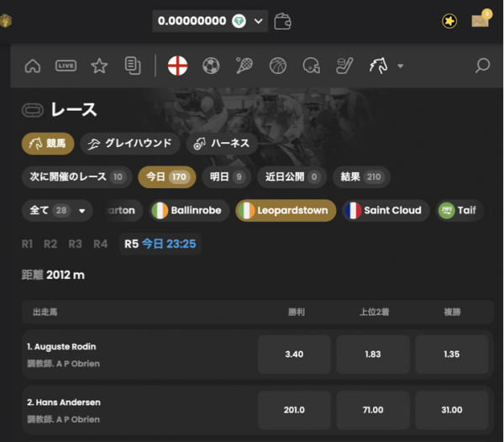Open the search magnifier icon
Image resolution: width=504 pixels, height=442 pixels.
coord(482,66)
